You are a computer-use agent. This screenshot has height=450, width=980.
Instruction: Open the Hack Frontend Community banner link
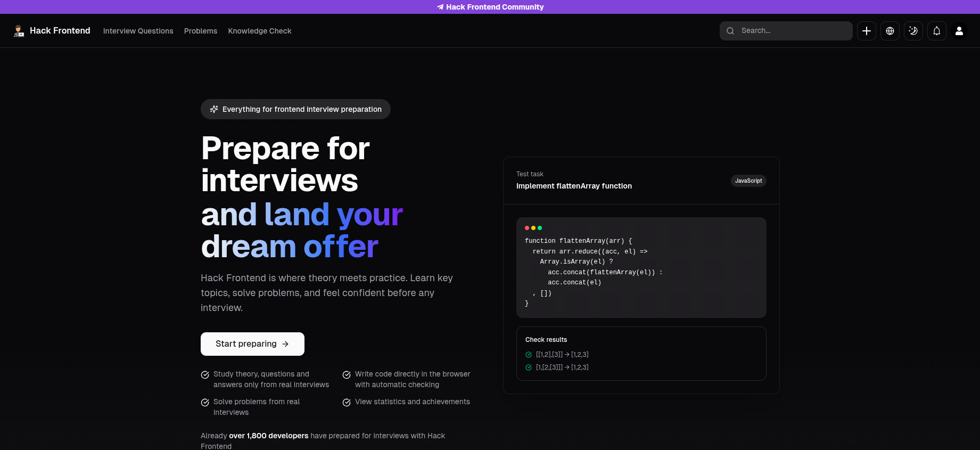coord(490,7)
